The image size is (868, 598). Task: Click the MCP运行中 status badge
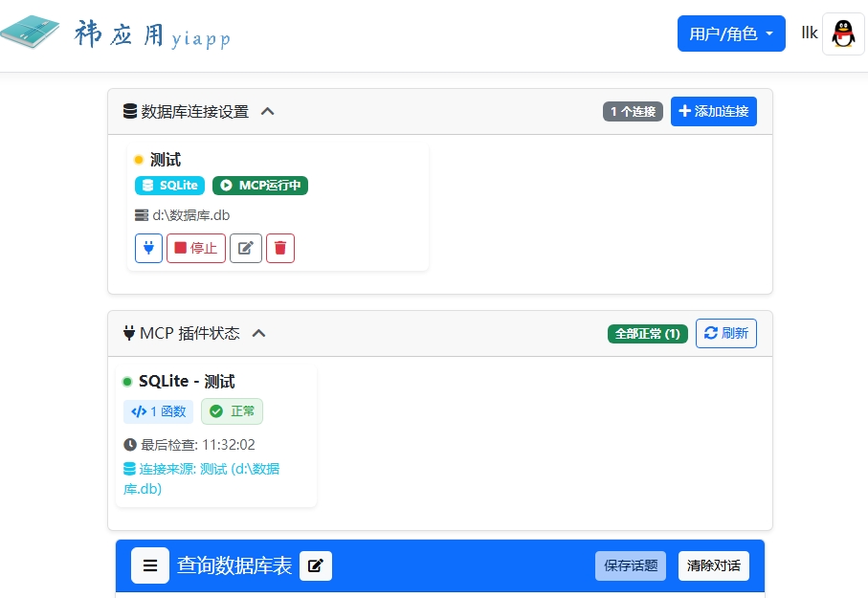260,185
